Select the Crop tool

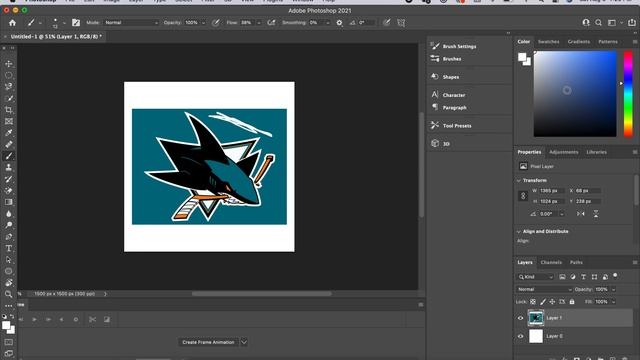tap(9, 110)
